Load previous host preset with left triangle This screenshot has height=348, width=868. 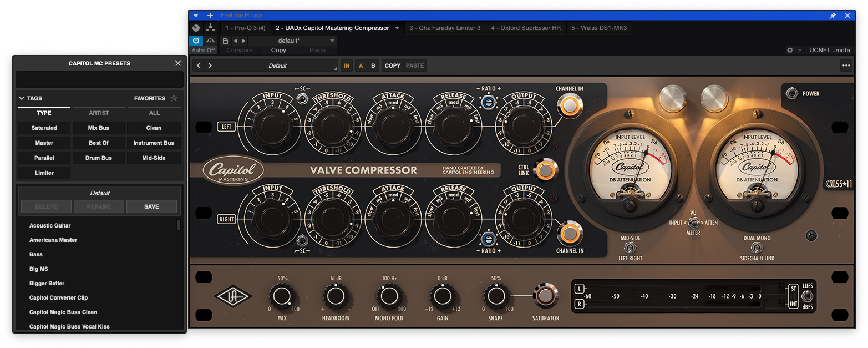coord(235,41)
